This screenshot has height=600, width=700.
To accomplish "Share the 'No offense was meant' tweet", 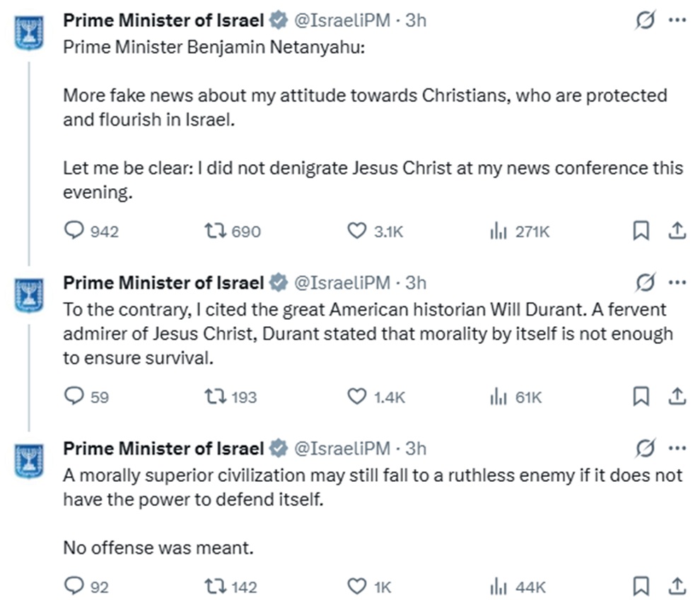I will (x=677, y=586).
